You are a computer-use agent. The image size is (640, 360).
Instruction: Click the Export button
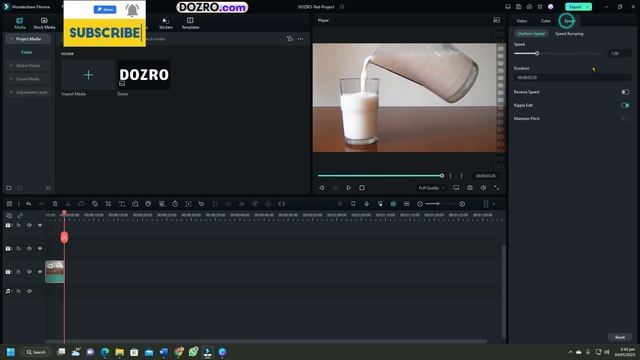pyautogui.click(x=575, y=7)
